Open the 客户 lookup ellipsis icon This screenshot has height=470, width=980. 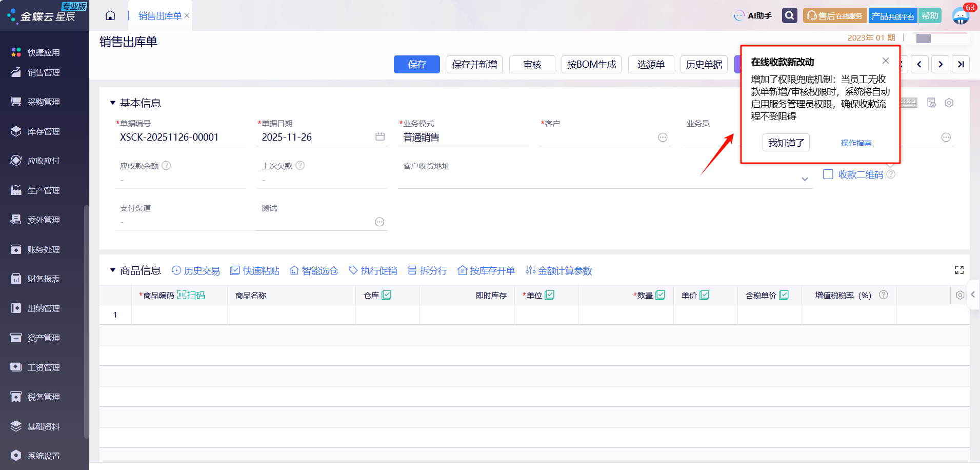point(663,137)
